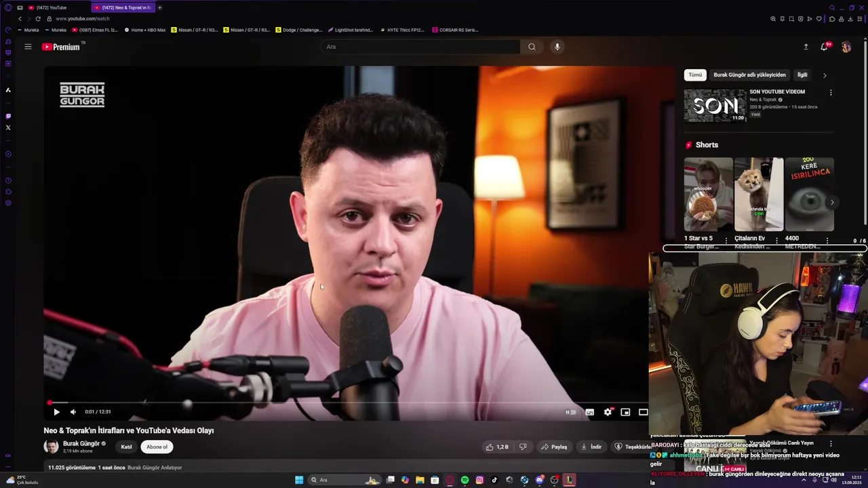Open the '1 Star vs 5' short thumbnail

pyautogui.click(x=708, y=195)
